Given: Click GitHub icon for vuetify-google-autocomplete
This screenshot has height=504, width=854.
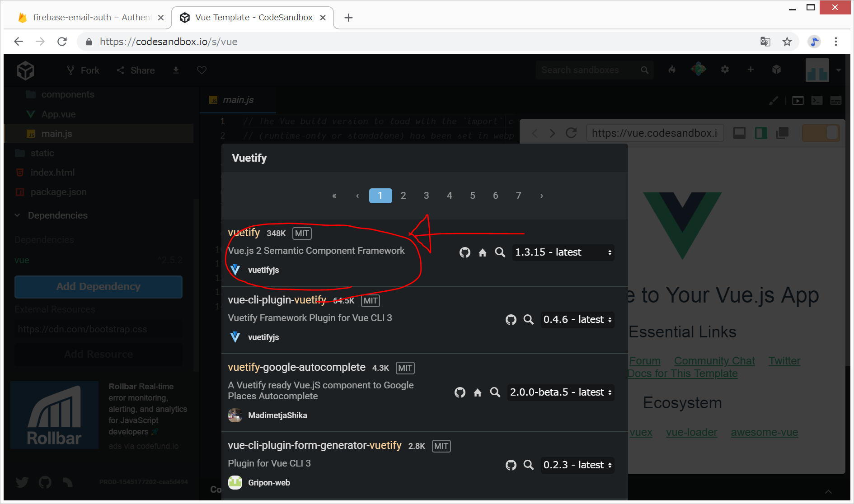Looking at the screenshot, I should click(460, 392).
